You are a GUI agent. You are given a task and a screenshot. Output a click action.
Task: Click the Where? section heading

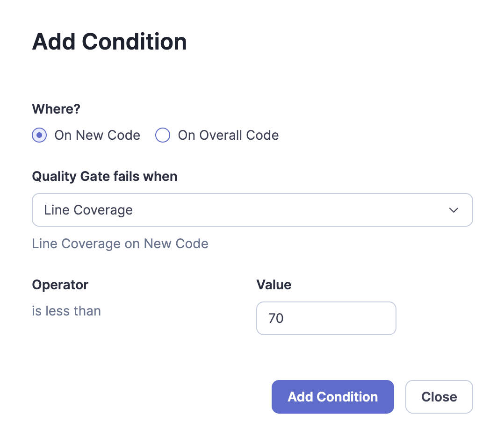[x=56, y=109]
